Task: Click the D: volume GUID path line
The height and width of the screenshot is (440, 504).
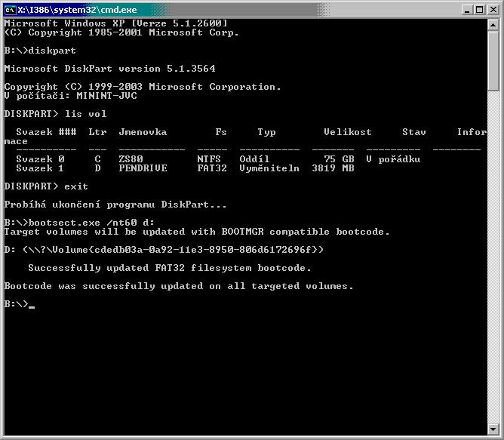Action: tap(164, 250)
